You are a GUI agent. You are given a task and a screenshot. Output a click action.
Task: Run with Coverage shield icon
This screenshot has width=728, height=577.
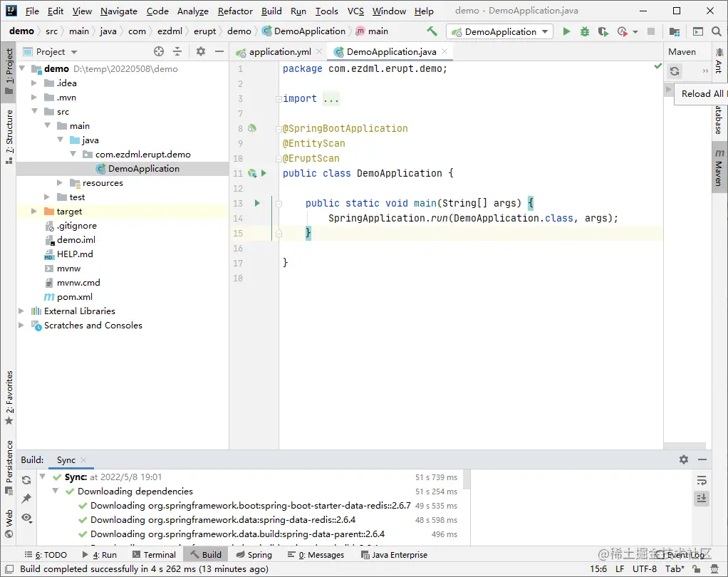point(603,31)
